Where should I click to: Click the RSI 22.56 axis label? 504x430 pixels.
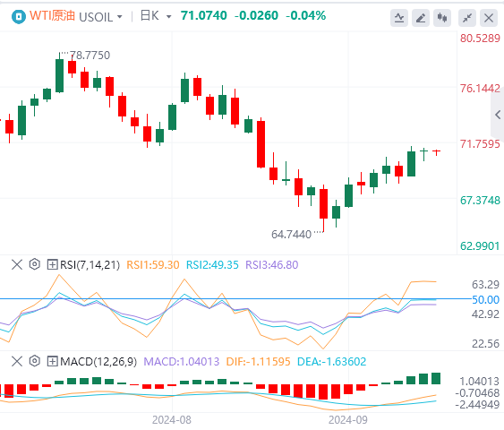click(486, 343)
